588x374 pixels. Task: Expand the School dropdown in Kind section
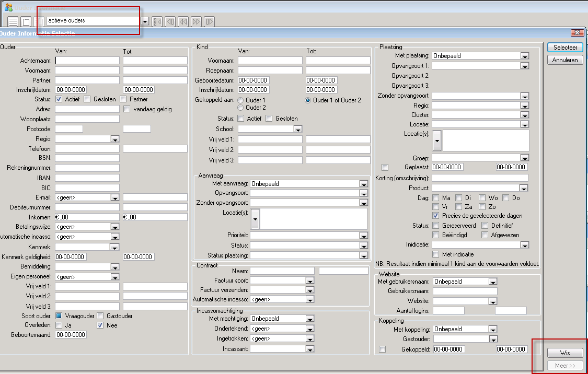[x=297, y=129]
